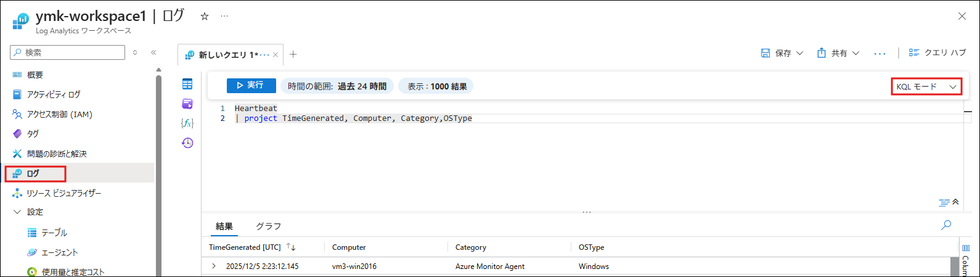Format the query with the lines icon
The width and height of the screenshot is (980, 277).
coord(944,202)
